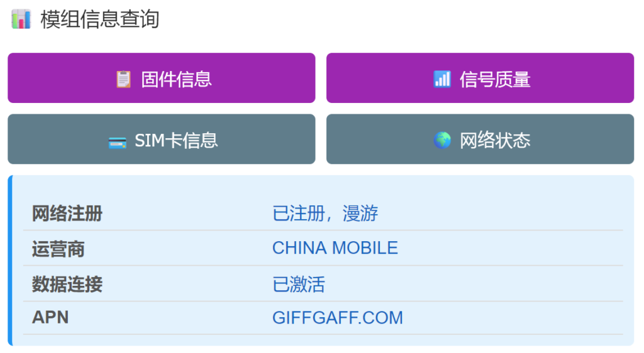Click the 已激活 data connection value

point(299,285)
